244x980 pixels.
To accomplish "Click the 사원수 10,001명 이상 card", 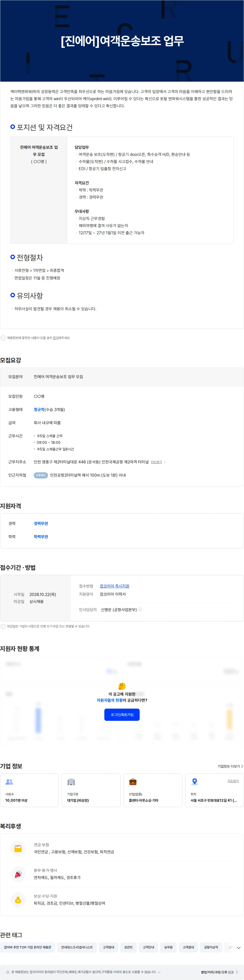I will coord(29,790).
